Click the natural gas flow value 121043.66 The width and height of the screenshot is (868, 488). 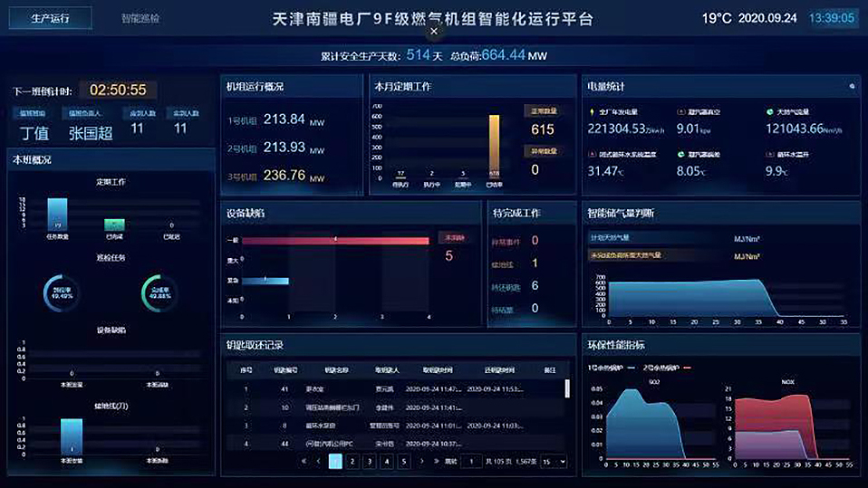tap(795, 129)
